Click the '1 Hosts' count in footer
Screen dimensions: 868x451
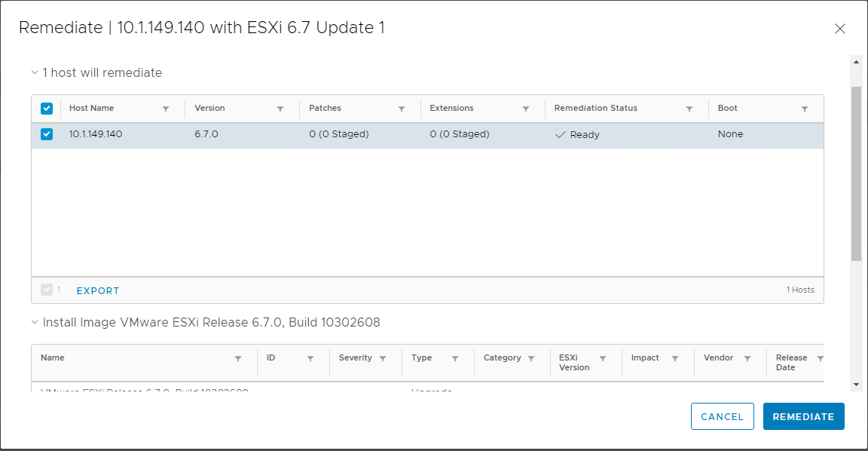coord(800,290)
